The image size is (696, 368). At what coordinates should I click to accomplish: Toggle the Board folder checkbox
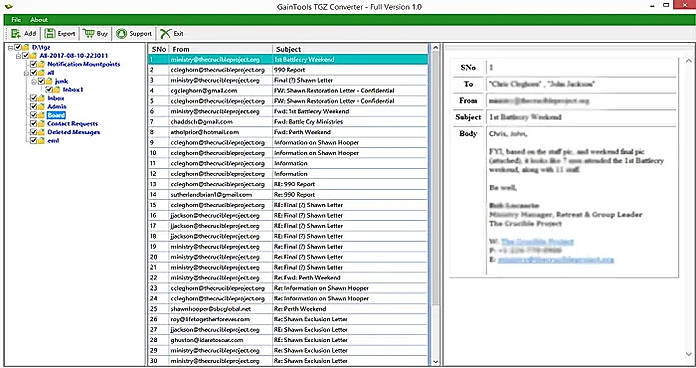33,115
